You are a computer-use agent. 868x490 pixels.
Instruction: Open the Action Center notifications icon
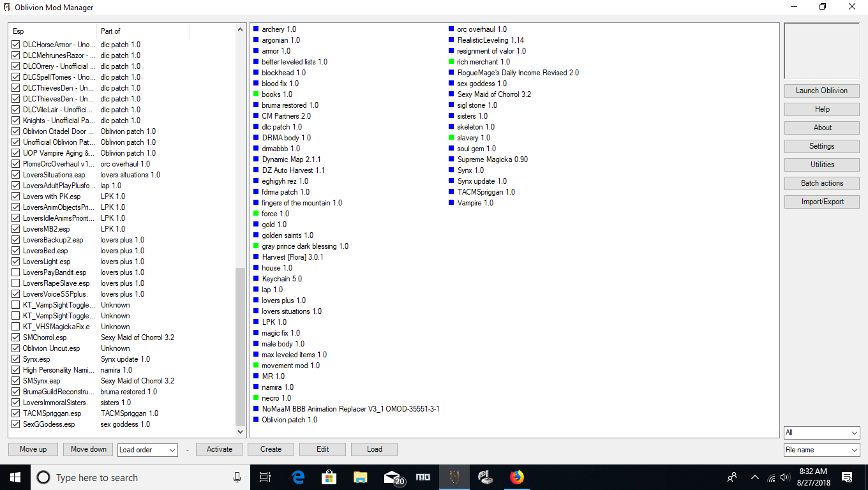(848, 477)
